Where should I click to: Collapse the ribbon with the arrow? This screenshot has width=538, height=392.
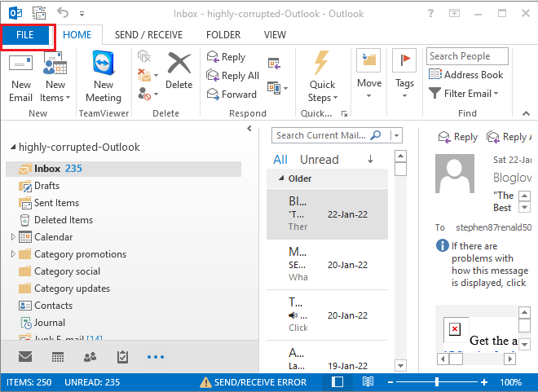[x=526, y=113]
